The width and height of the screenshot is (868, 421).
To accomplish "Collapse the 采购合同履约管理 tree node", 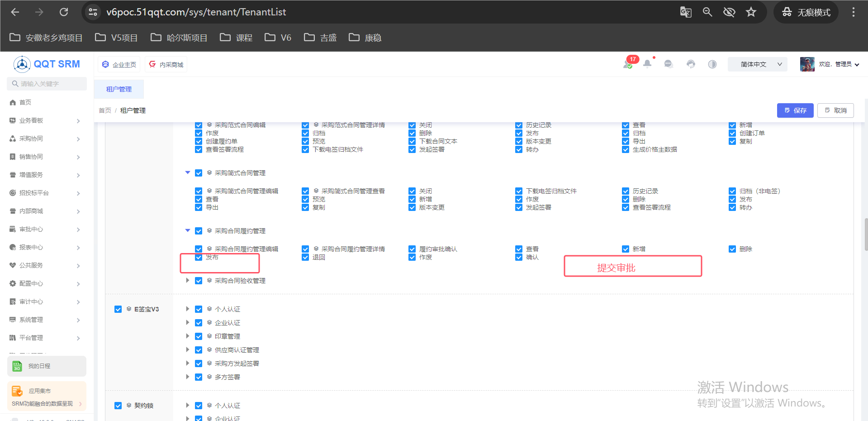I will tap(187, 230).
